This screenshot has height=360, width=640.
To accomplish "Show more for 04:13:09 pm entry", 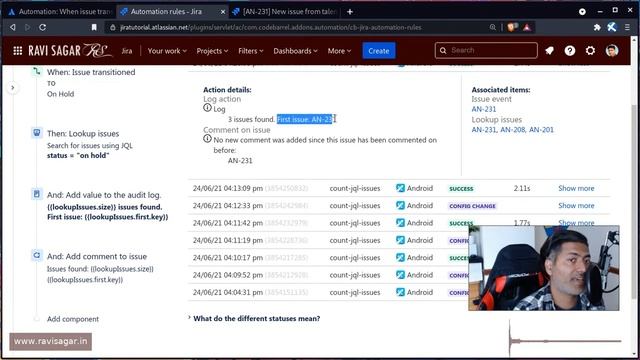I will pos(576,188).
